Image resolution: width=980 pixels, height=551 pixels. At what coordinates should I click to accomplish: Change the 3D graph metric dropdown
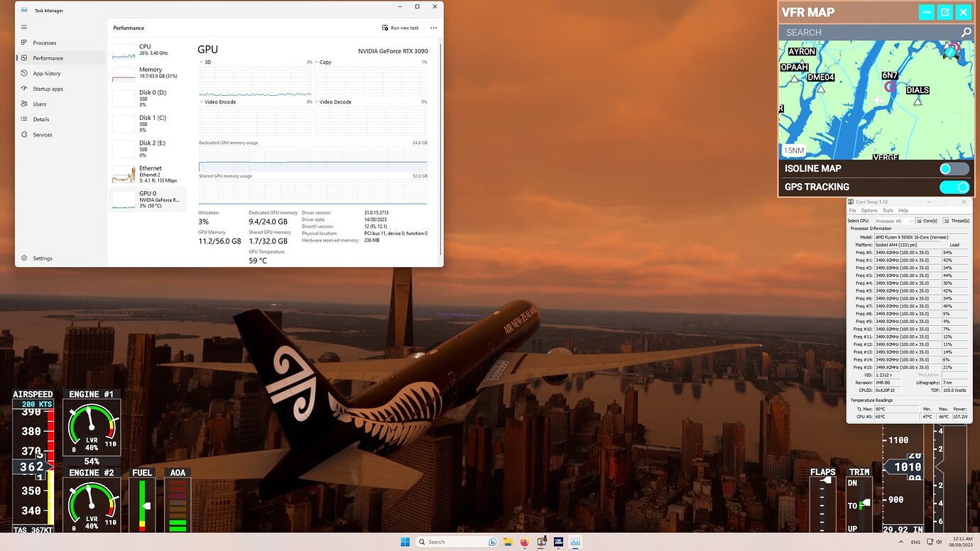pos(203,62)
